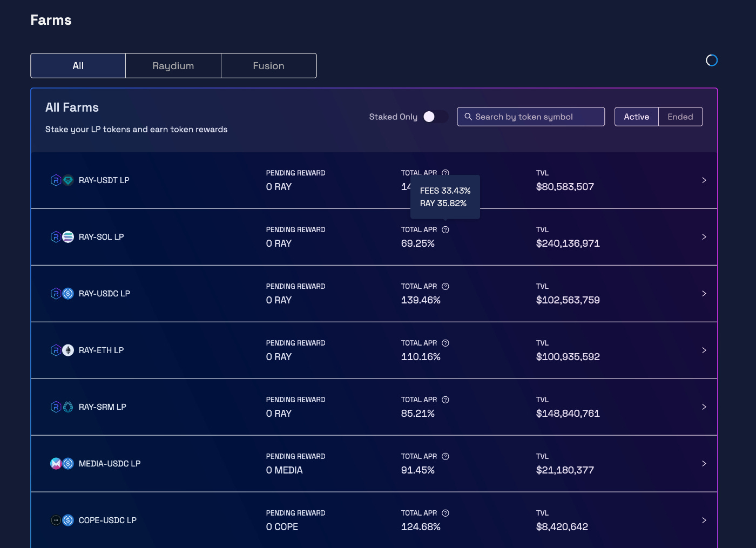Click the $80,583,507 TVL value
This screenshot has height=548, width=756.
click(565, 187)
